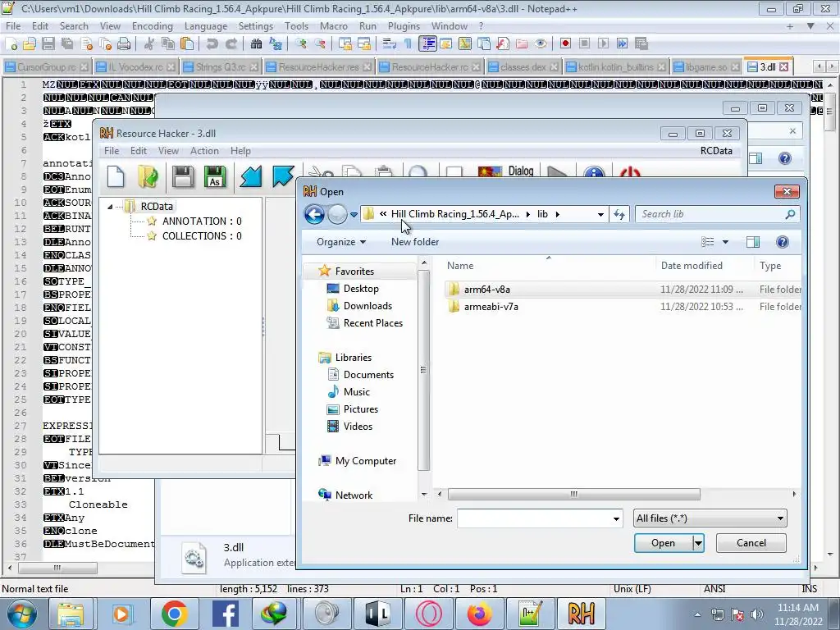Select Network in navigation pane
840x630 pixels.
point(354,495)
